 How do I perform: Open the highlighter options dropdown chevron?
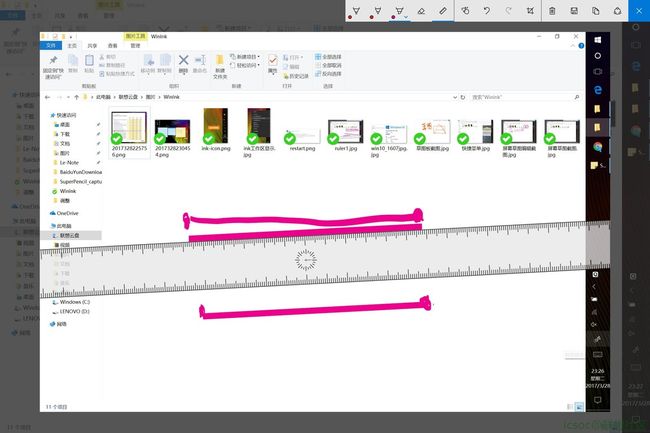click(x=406, y=17)
